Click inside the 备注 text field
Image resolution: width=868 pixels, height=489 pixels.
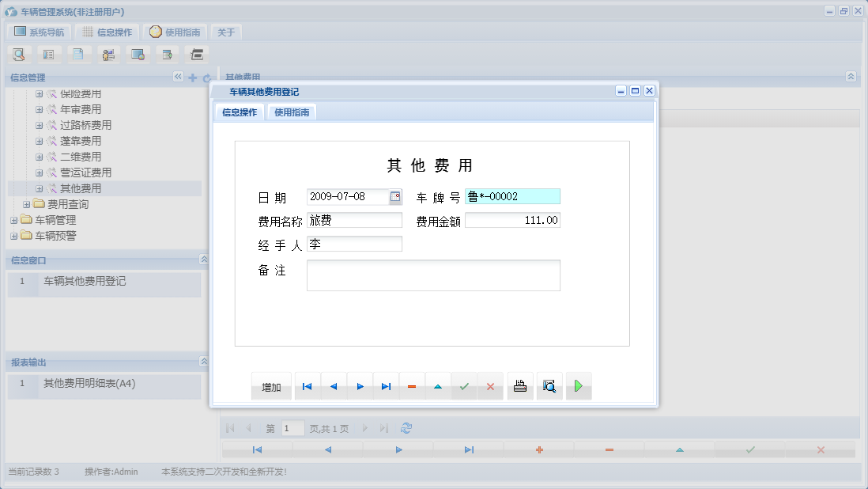coord(433,275)
